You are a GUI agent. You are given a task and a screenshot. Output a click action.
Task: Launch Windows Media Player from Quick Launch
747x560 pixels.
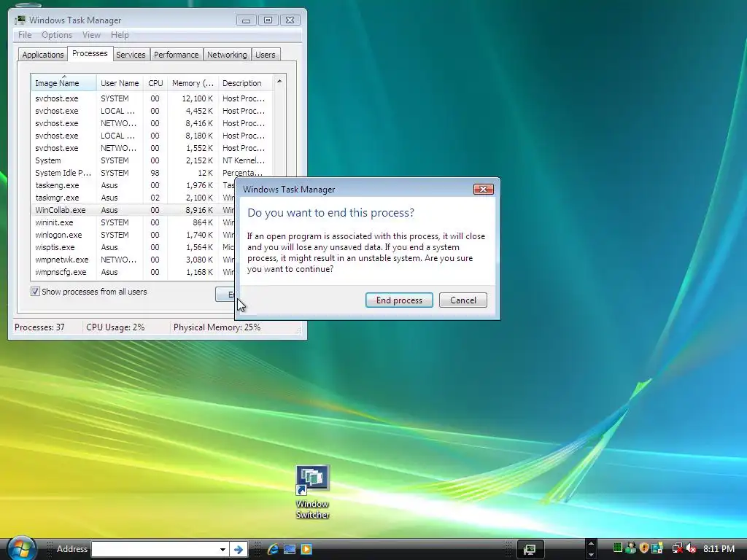306,549
